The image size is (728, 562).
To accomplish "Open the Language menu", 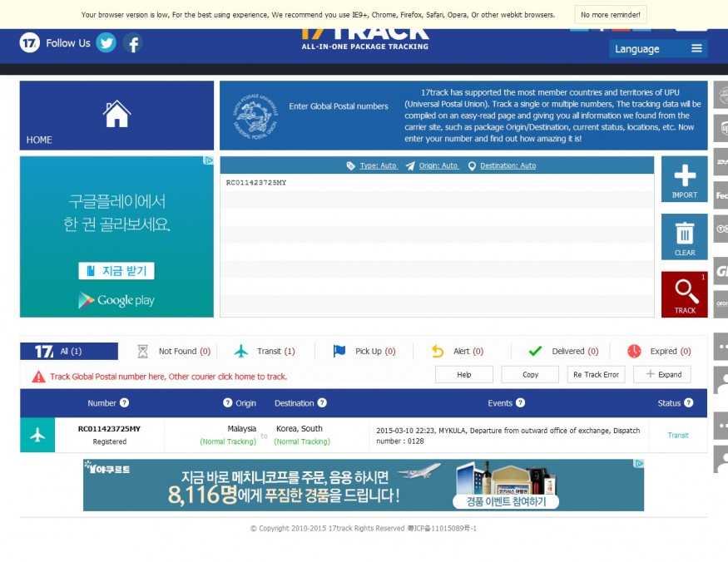I will (x=658, y=49).
